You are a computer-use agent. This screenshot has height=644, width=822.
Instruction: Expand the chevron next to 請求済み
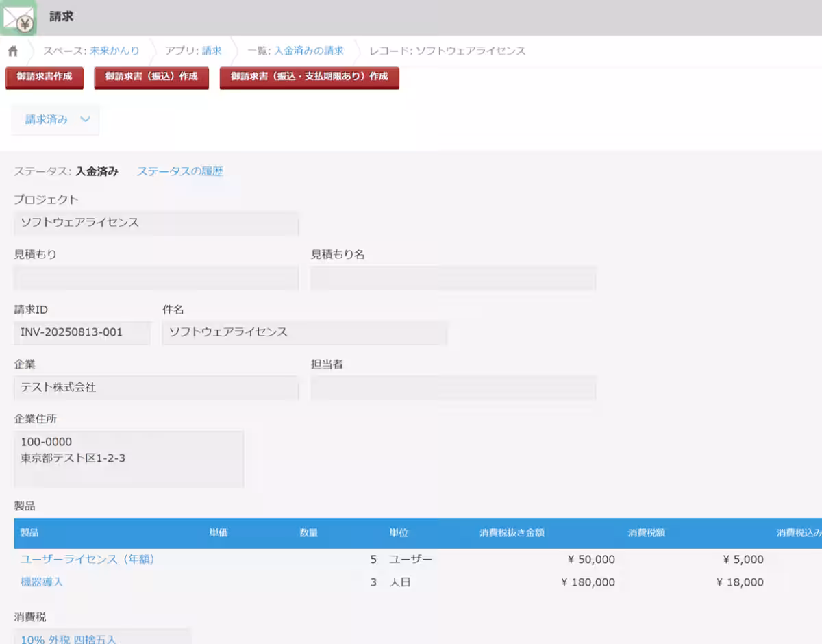[x=86, y=119]
